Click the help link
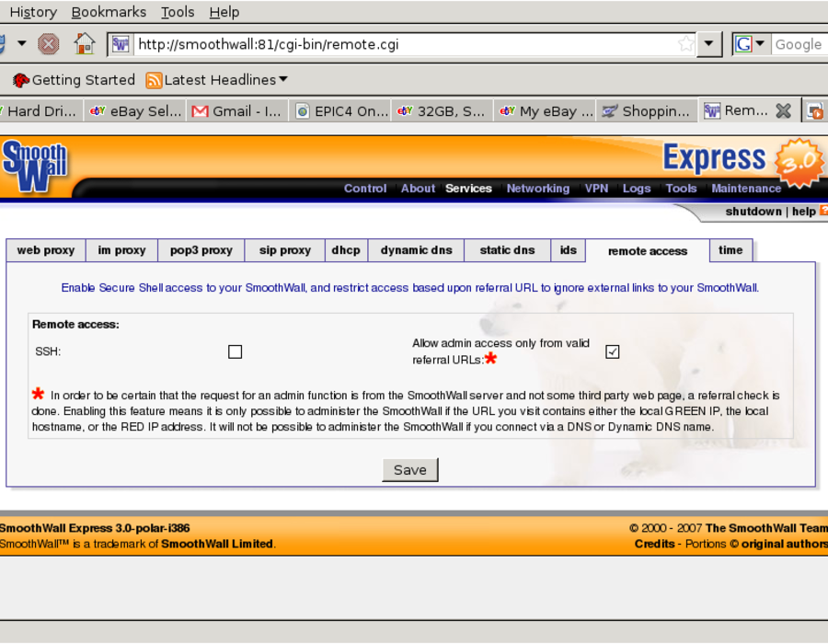Image resolution: width=828 pixels, height=644 pixels. [804, 212]
